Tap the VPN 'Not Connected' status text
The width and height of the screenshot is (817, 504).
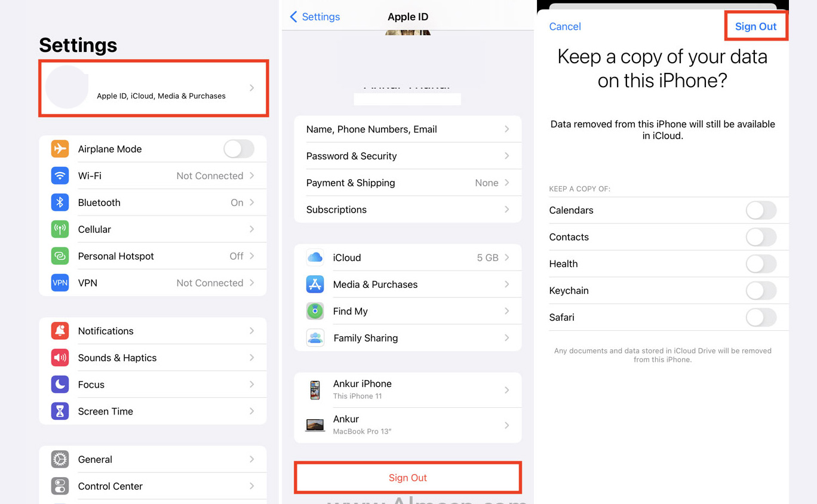click(x=210, y=283)
